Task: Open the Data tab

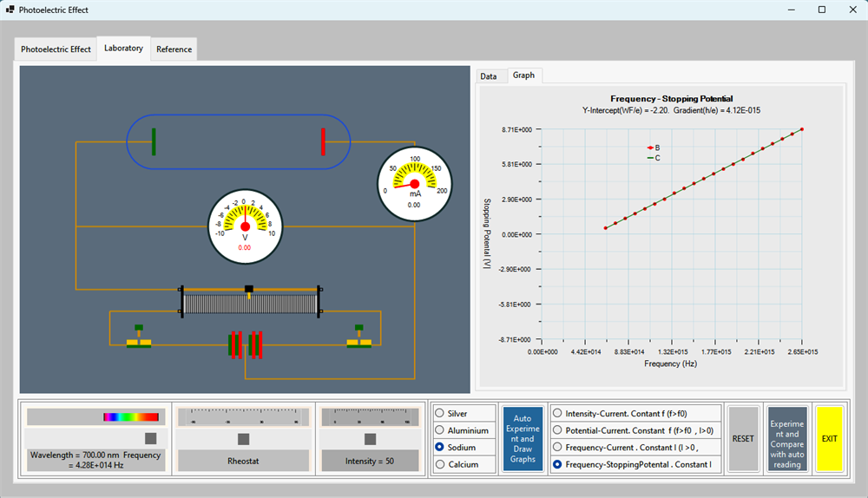Action: tap(488, 76)
